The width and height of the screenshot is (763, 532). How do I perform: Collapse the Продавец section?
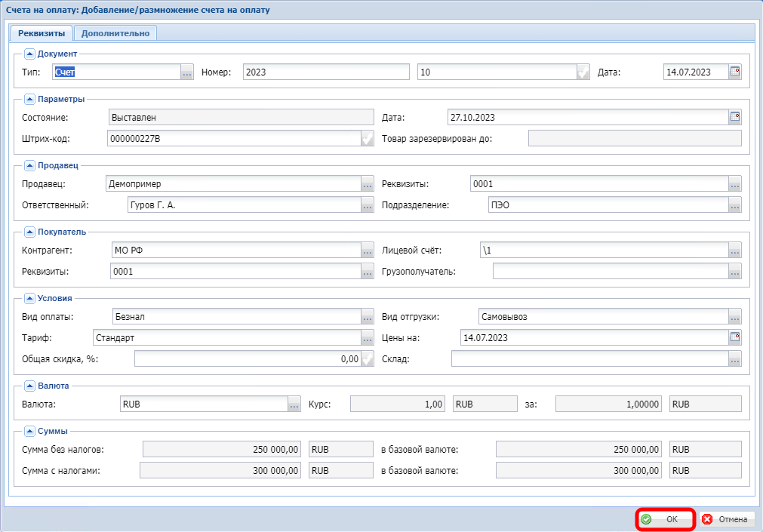[30, 165]
